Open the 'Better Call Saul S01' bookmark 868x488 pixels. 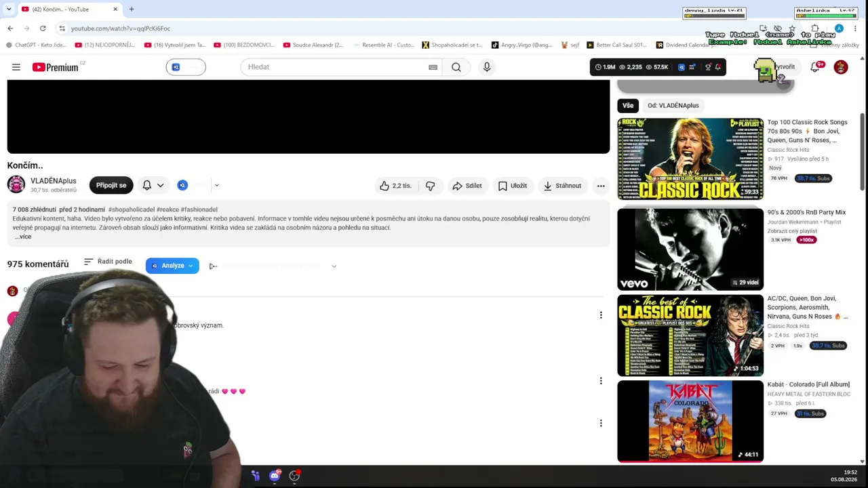617,45
